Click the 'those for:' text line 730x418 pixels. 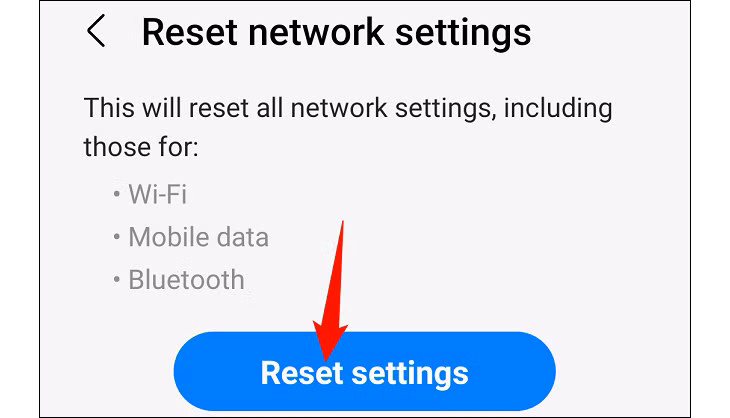point(141,147)
